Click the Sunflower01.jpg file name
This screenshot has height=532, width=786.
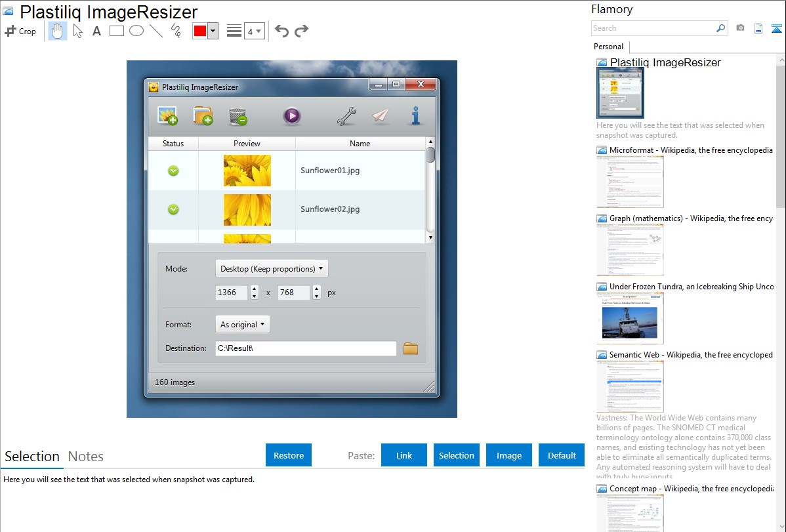(x=330, y=171)
